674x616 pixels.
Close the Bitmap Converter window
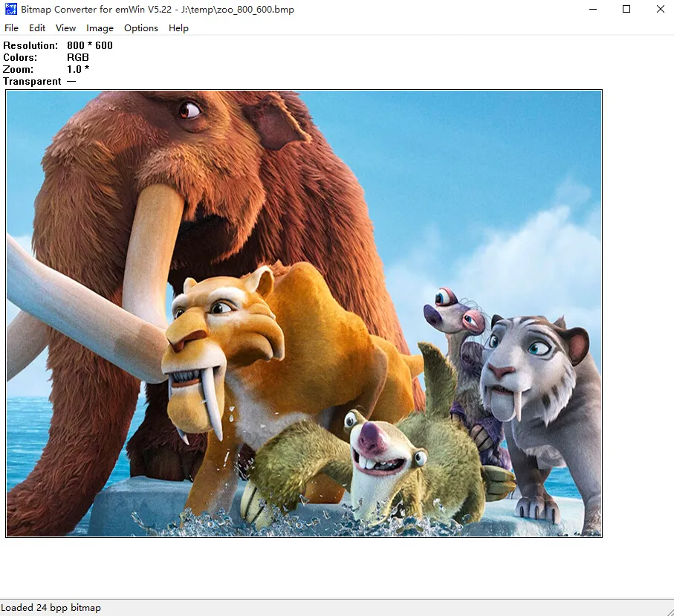click(660, 9)
